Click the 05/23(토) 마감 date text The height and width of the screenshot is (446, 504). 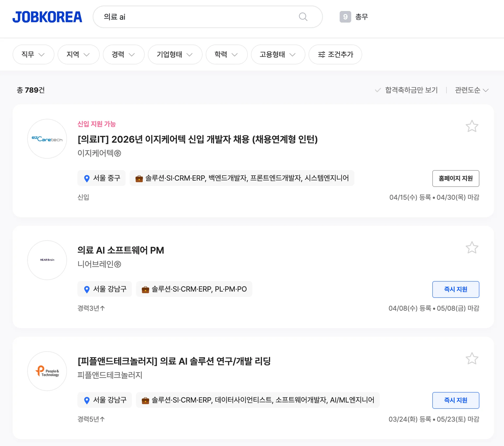coord(458,419)
